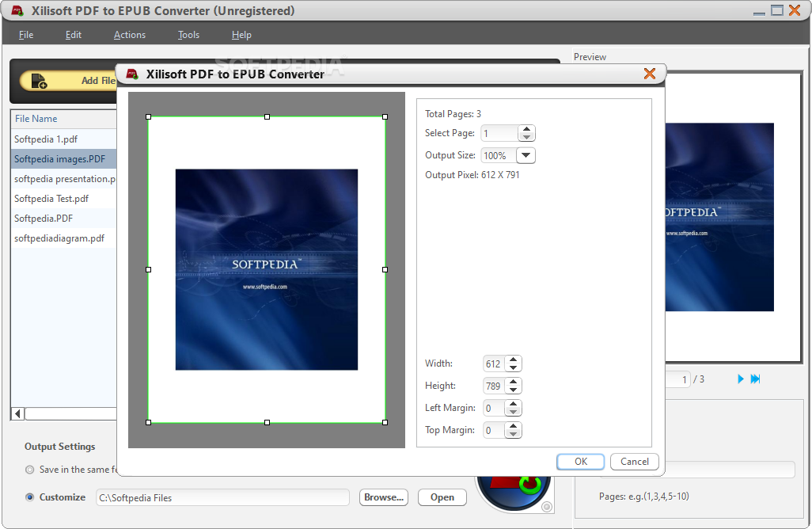Click the File Name column header
This screenshot has height=529, width=812.
63,119
